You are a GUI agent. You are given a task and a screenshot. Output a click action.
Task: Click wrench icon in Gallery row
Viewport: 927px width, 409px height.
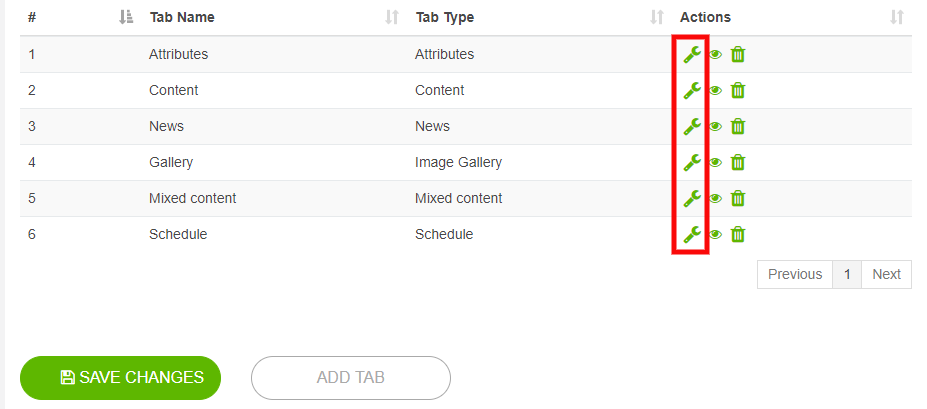[692, 163]
